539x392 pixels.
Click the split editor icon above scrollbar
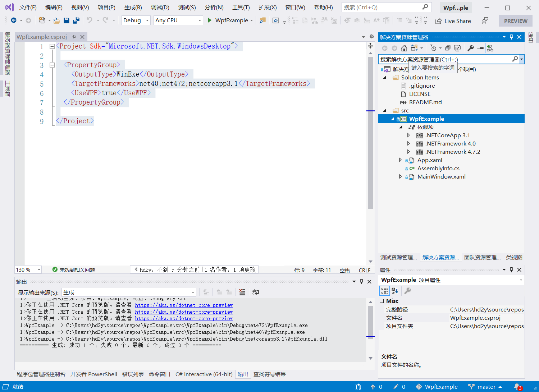click(x=370, y=46)
